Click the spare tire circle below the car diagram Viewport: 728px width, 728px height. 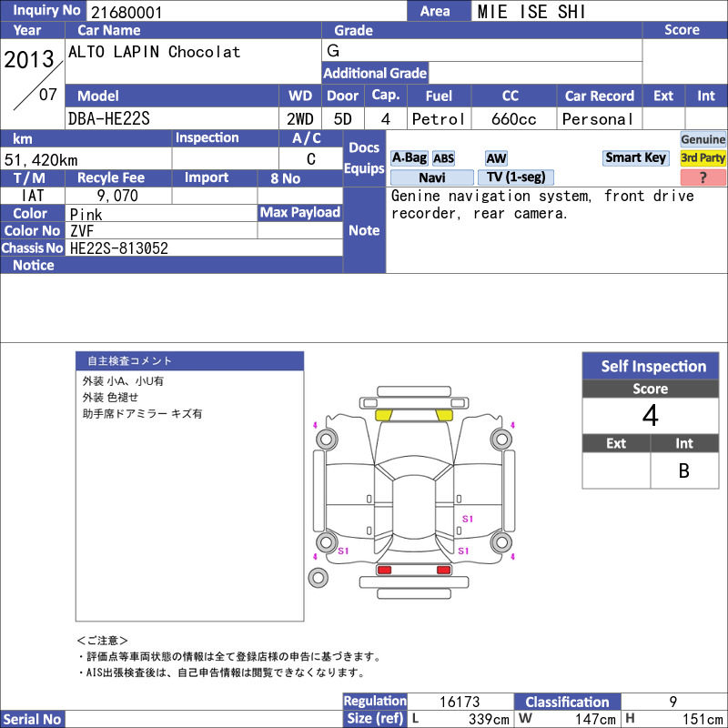[318, 578]
